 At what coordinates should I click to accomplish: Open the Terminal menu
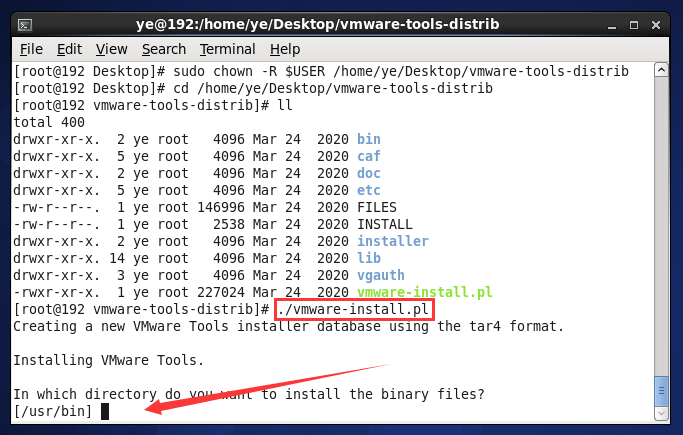[227, 49]
